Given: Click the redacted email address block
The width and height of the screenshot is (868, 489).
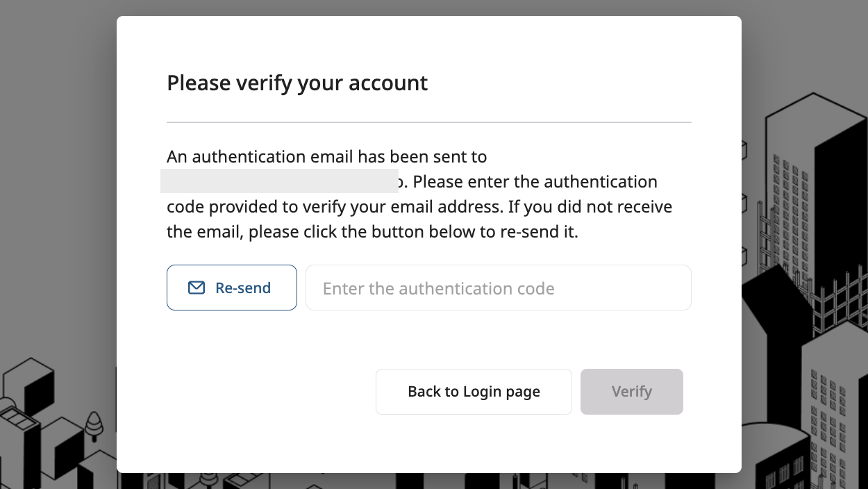Looking at the screenshot, I should (x=279, y=181).
